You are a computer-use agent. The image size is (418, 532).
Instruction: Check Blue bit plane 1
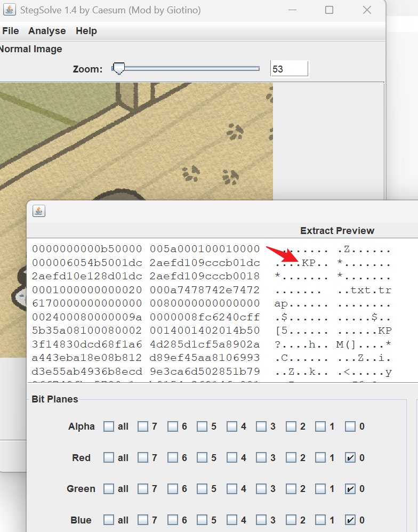pos(320,520)
